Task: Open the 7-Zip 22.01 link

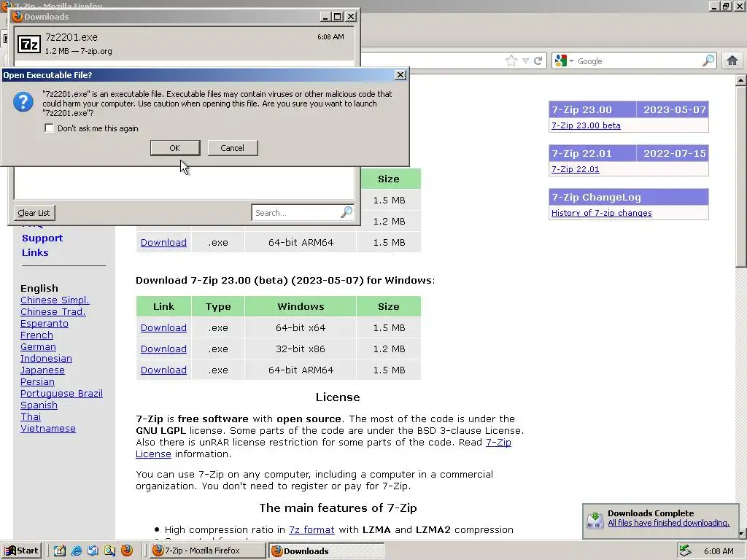Action: pyautogui.click(x=575, y=169)
